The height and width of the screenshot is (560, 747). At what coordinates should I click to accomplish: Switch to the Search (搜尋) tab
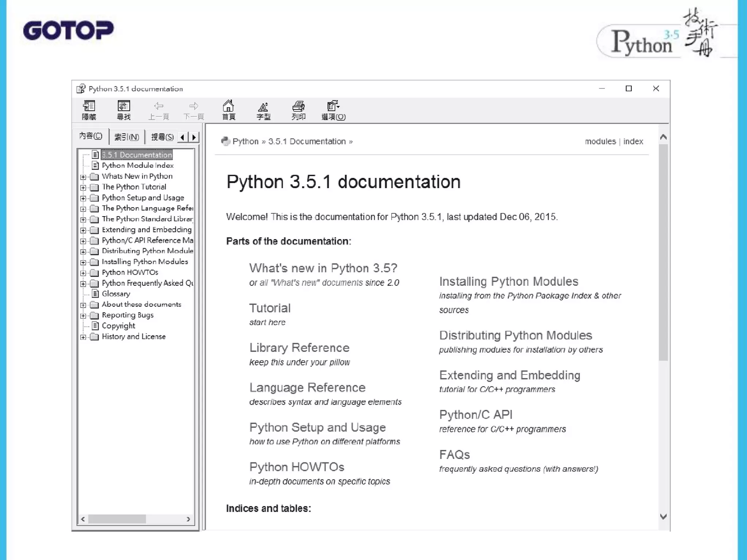pos(162,137)
